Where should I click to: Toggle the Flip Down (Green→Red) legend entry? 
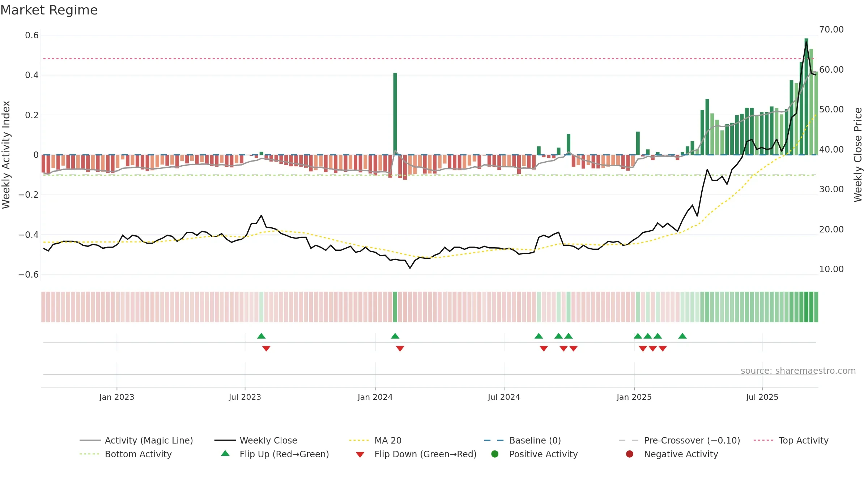click(416, 454)
